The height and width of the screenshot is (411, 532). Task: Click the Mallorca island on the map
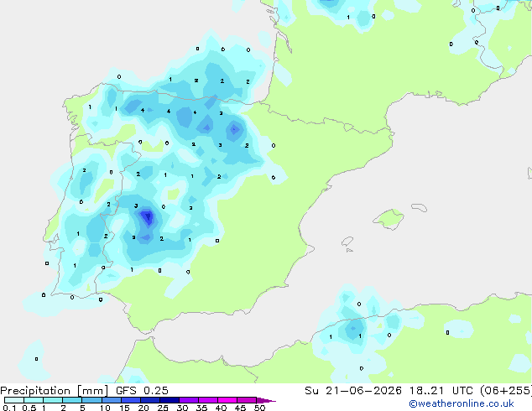389,219
